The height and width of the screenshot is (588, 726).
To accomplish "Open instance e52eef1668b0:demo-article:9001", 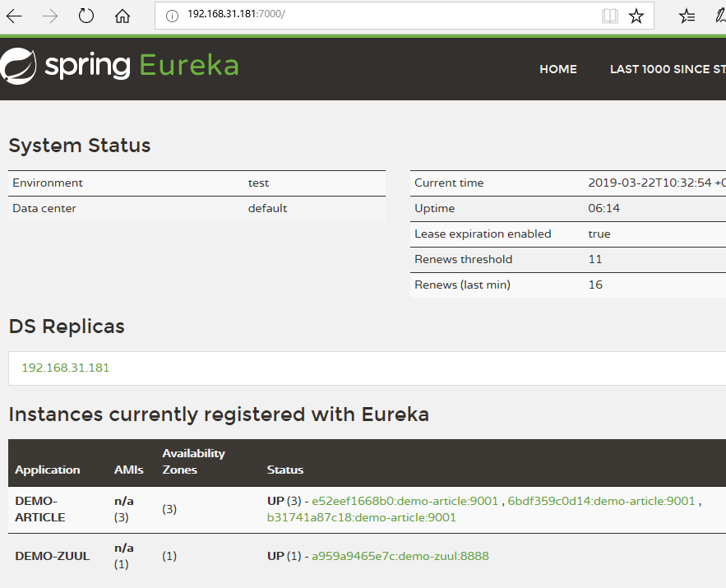I will coord(405,501).
